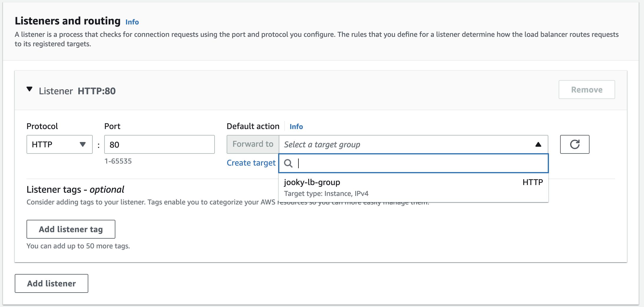Image resolution: width=644 pixels, height=307 pixels.
Task: Close the target group dropdown arrow
Action: click(x=538, y=144)
